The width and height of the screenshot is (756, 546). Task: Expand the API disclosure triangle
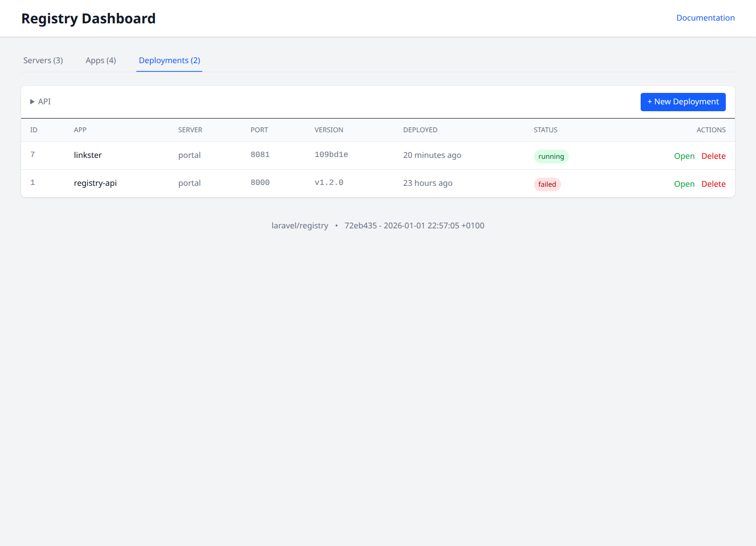pyautogui.click(x=32, y=102)
